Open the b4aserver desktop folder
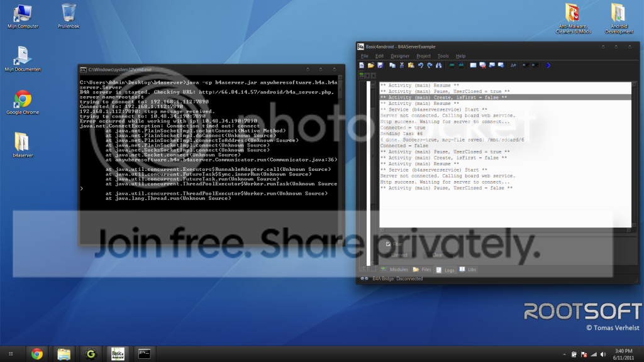The height and width of the screenshot is (362, 644). pos(23,145)
